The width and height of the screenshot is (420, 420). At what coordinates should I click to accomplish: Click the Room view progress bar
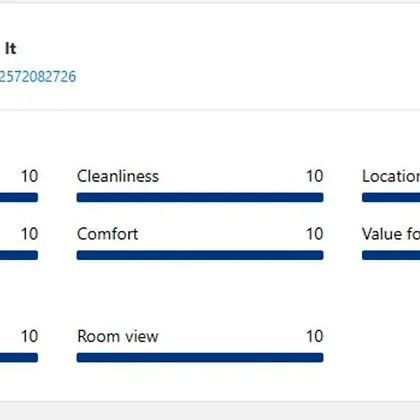(200, 357)
